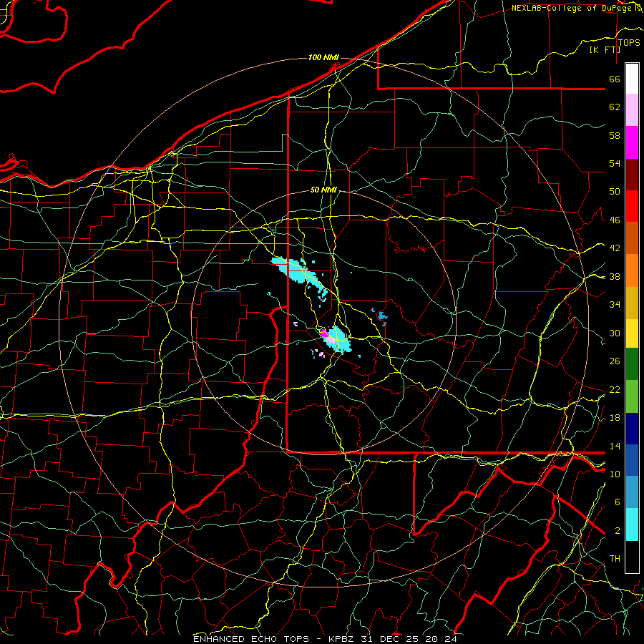Click the magenta echo top pixel near center
The image size is (644, 644).
tap(323, 333)
